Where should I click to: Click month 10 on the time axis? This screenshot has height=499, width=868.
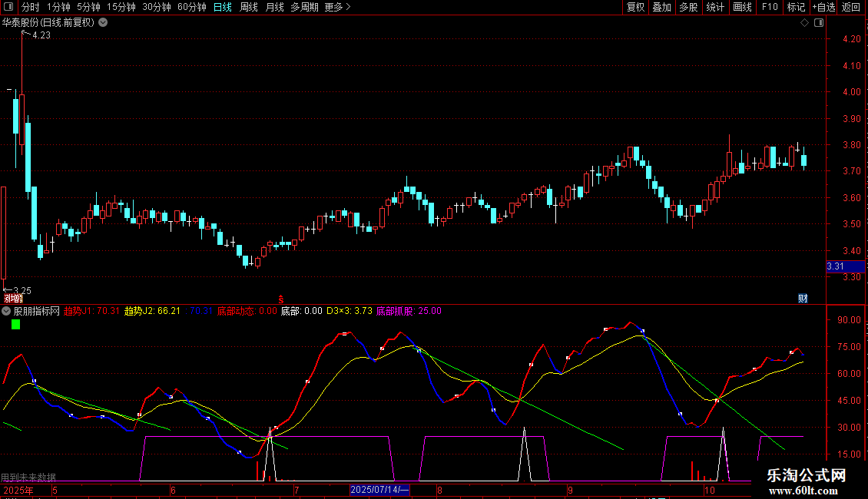tap(710, 490)
